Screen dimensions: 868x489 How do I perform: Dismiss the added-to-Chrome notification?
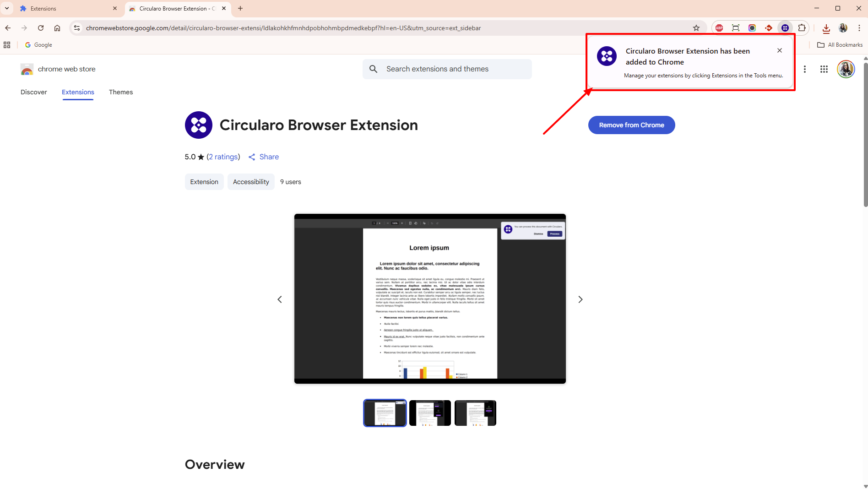[x=779, y=50]
